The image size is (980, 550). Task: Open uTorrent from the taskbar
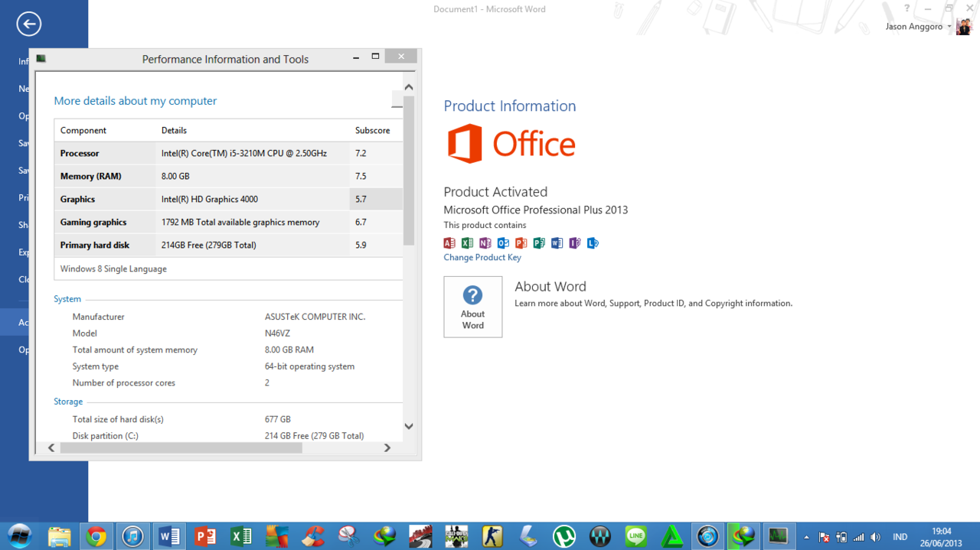(564, 536)
